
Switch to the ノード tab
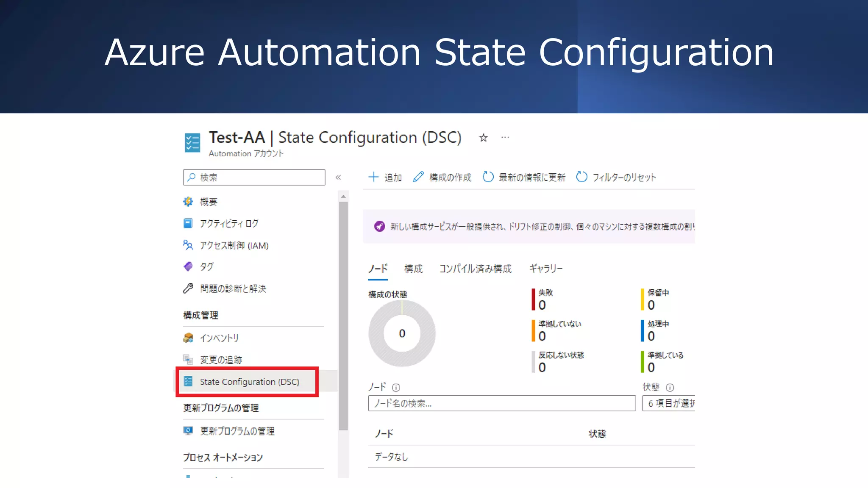tap(378, 269)
